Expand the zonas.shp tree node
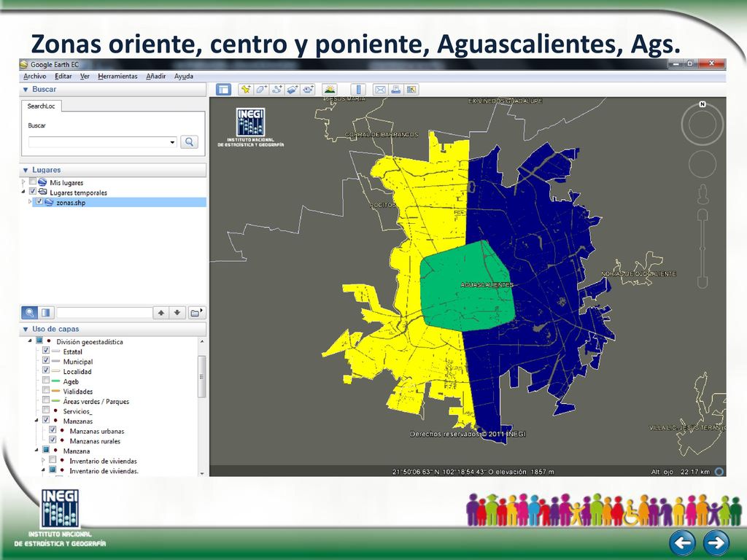 pyautogui.click(x=30, y=202)
